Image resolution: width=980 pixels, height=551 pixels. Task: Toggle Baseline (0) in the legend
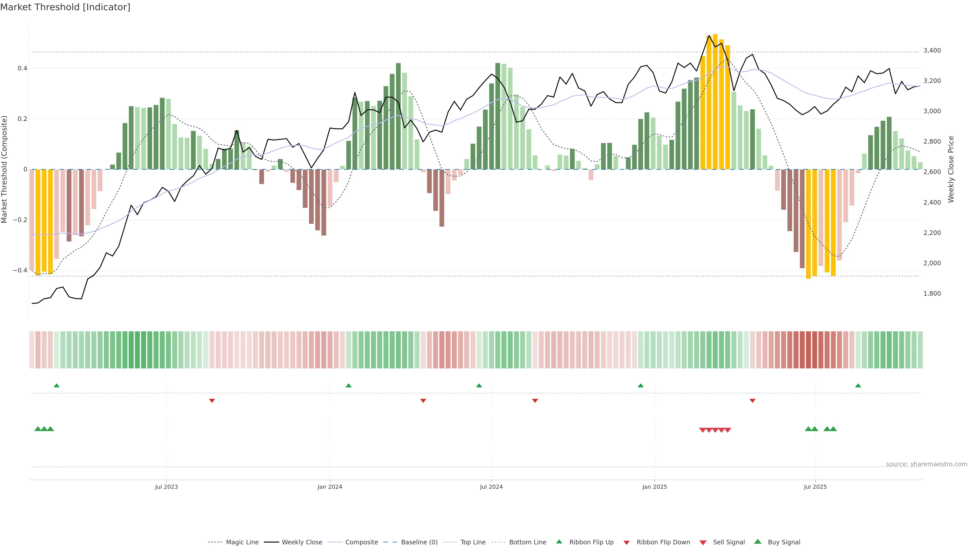(419, 542)
